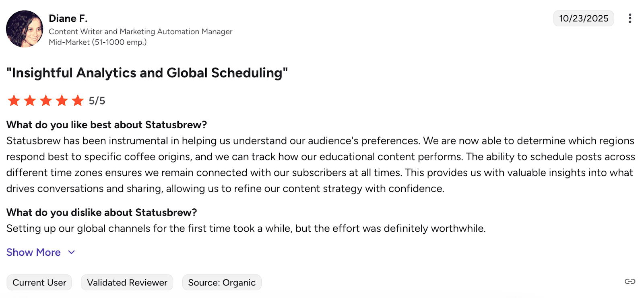Select the Current User tag
This screenshot has width=644, height=298.
39,283
